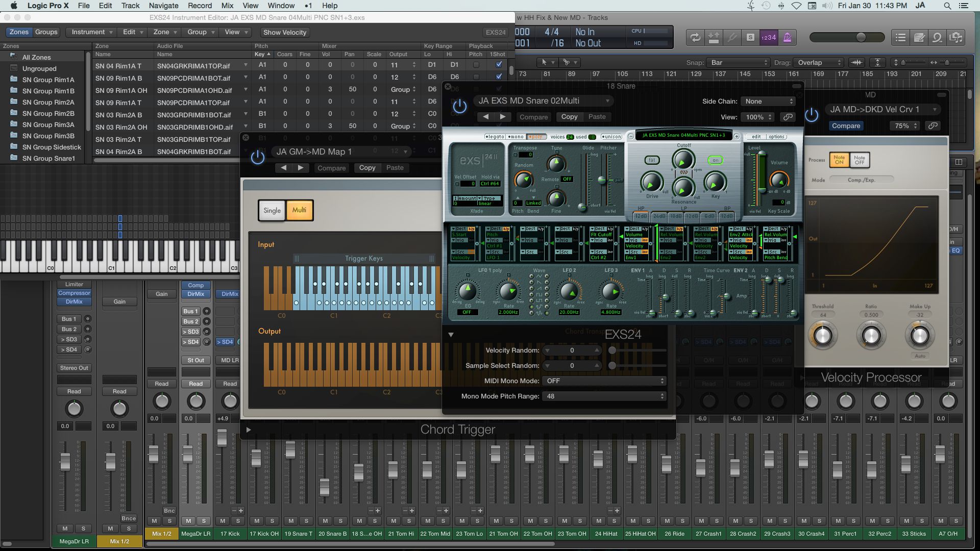Viewport: 980px width, 551px height.
Task: Click the 'edit' button in EXS24
Action: (756, 137)
